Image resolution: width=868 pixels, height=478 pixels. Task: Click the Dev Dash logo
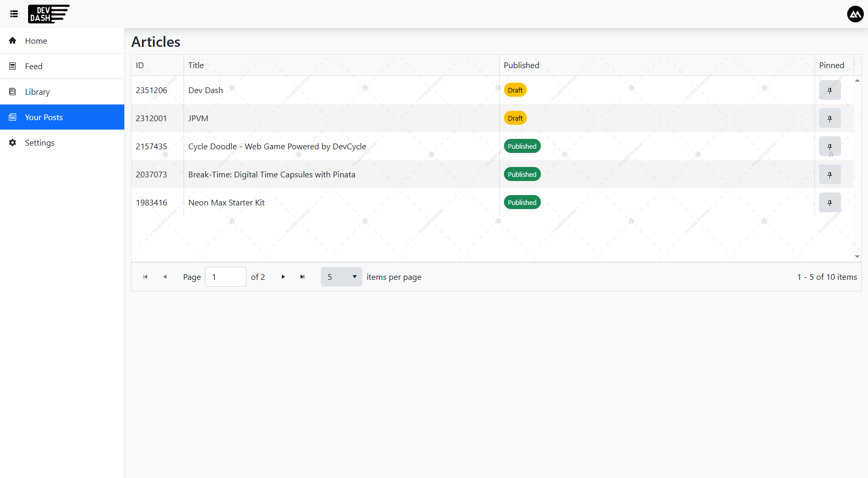[x=49, y=14]
